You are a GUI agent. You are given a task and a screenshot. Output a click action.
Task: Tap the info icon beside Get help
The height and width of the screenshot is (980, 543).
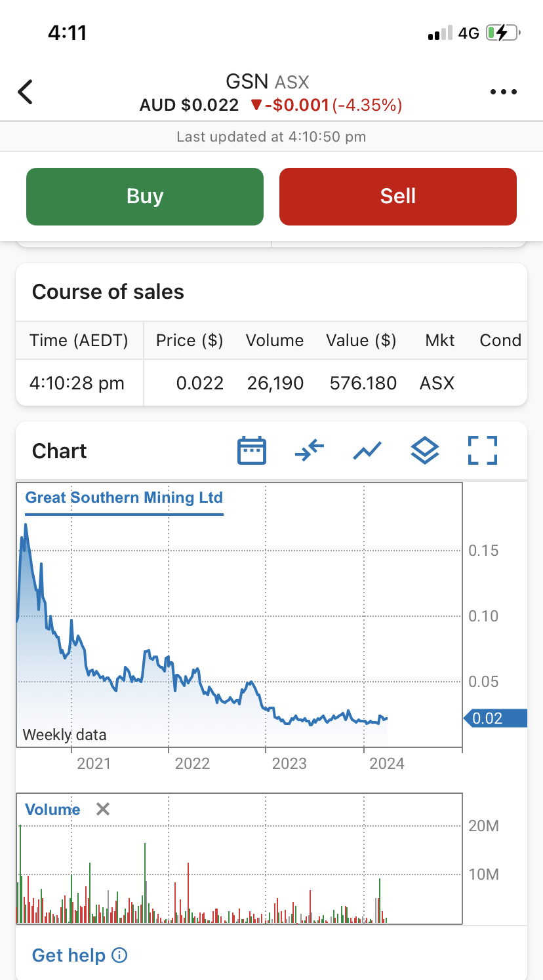click(x=119, y=955)
